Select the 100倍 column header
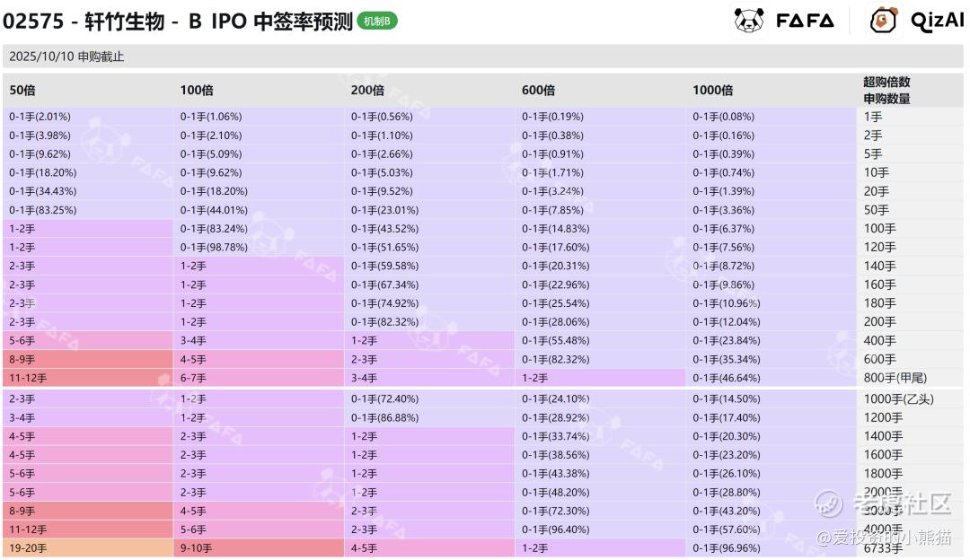970x560 pixels. pyautogui.click(x=197, y=90)
